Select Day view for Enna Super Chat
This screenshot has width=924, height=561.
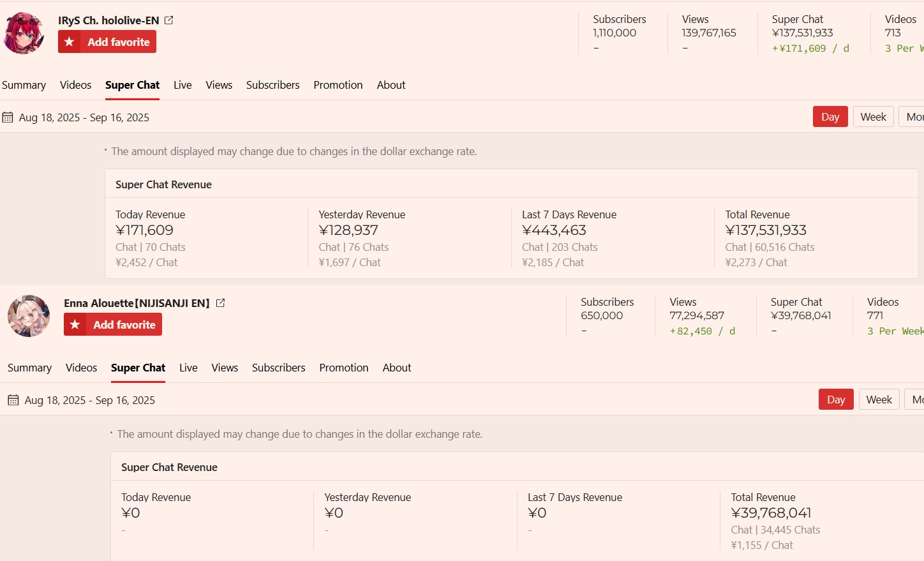click(836, 400)
